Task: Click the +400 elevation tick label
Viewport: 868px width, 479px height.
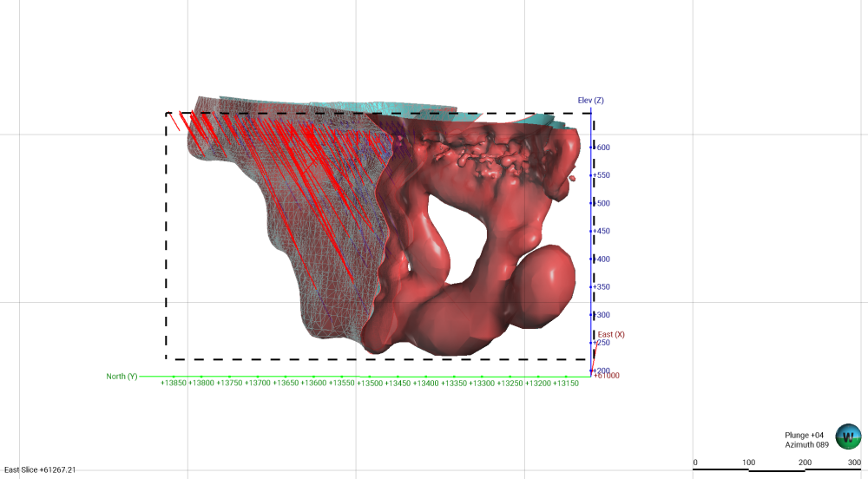Action: point(602,259)
